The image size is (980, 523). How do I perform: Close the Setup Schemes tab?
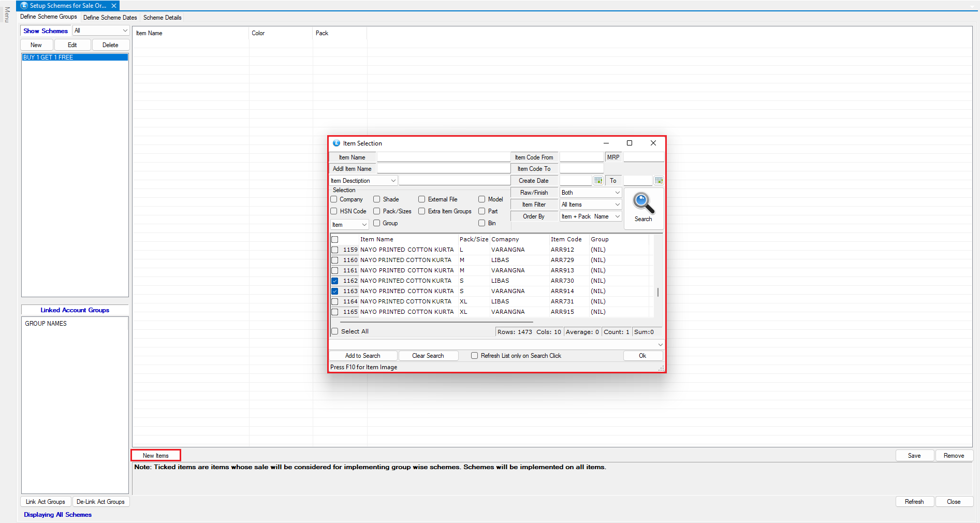coord(114,6)
